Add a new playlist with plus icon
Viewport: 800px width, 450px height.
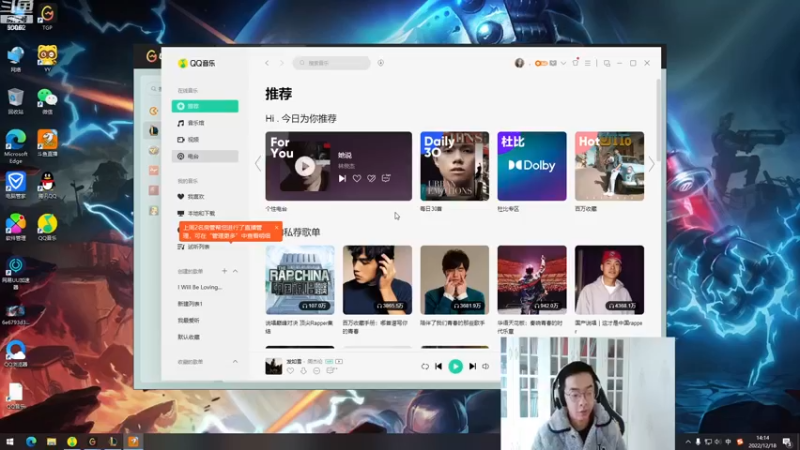(x=224, y=271)
